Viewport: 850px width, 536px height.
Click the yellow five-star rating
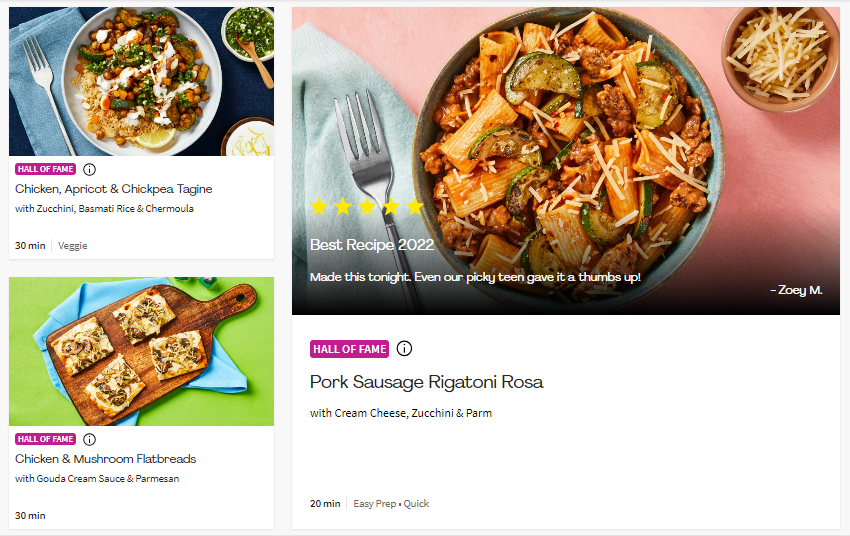coord(367,206)
